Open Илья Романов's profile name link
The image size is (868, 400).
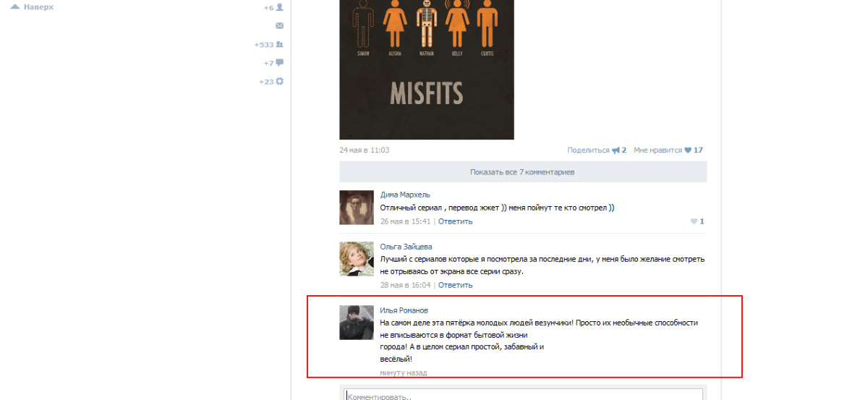pyautogui.click(x=404, y=310)
